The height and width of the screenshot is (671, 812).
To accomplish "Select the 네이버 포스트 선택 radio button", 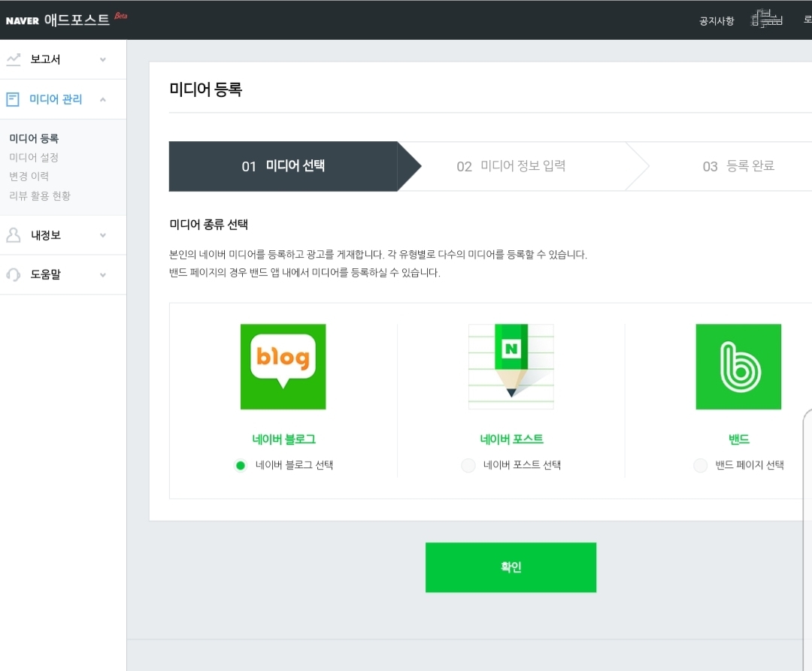I will pos(468,465).
